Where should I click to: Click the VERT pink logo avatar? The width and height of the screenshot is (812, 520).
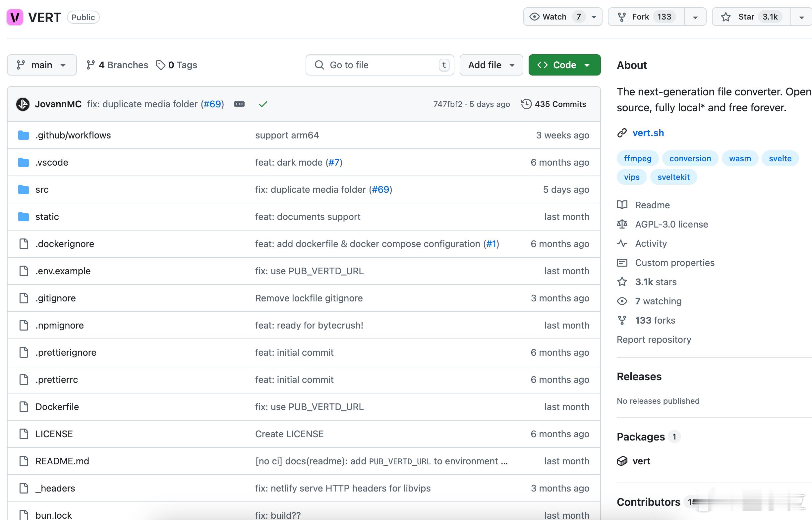point(15,17)
